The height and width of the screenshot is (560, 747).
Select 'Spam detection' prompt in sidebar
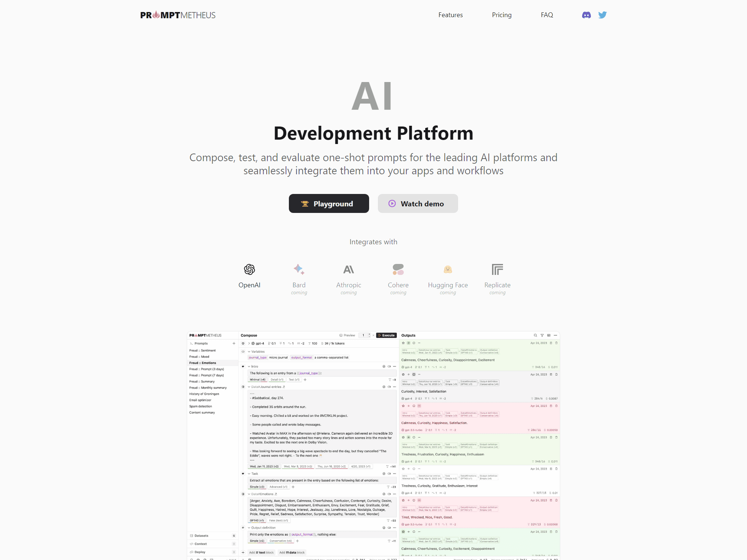[x=213, y=406]
